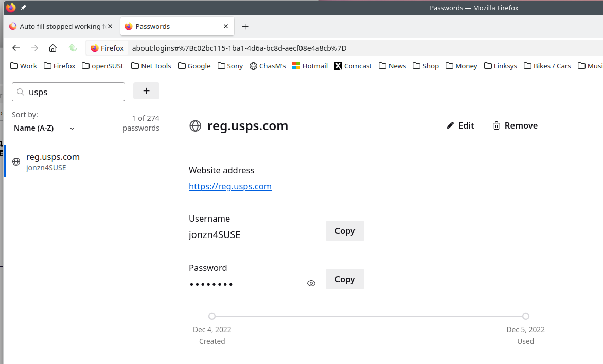Image resolution: width=603 pixels, height=364 pixels.
Task: Copy the username jonzn4SUSE
Action: (x=345, y=231)
